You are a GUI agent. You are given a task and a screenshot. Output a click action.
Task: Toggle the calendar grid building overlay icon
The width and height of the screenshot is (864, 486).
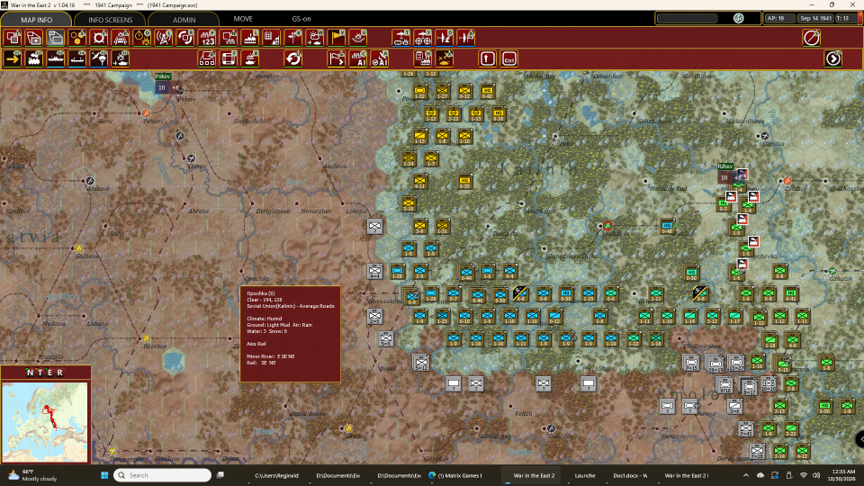pyautogui.click(x=272, y=38)
